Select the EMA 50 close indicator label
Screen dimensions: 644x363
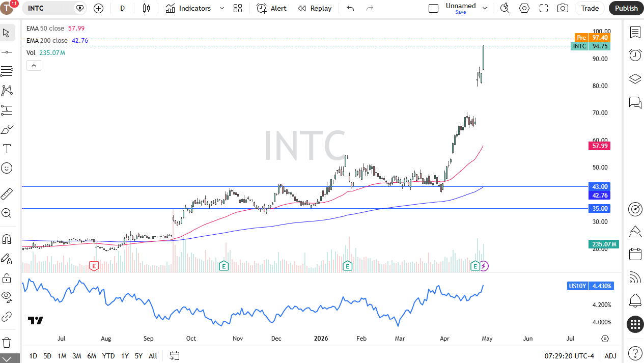(45, 29)
